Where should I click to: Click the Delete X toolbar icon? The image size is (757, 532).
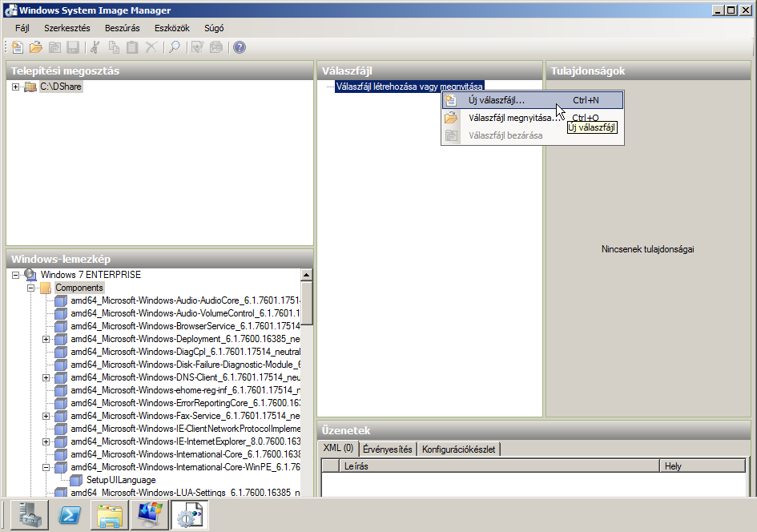click(151, 47)
